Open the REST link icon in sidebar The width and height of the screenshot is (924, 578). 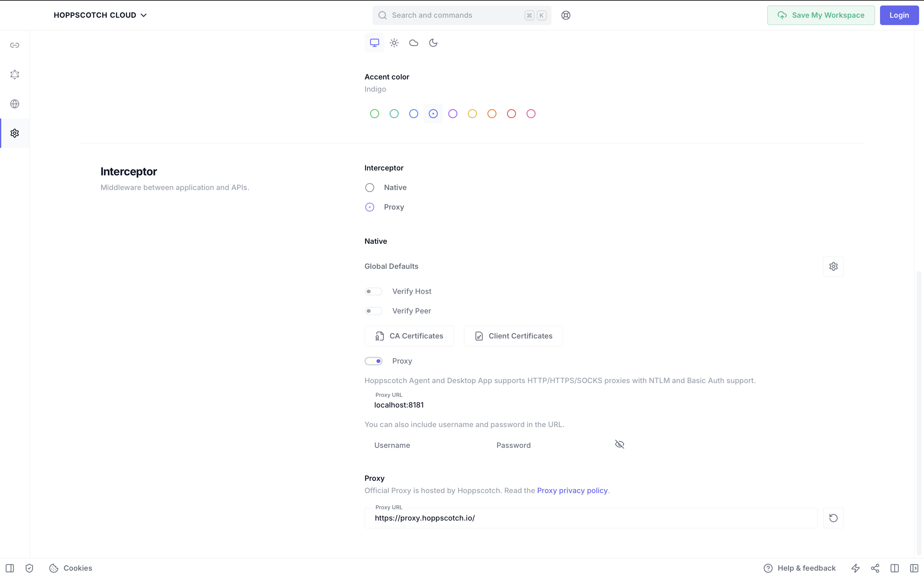[15, 45]
